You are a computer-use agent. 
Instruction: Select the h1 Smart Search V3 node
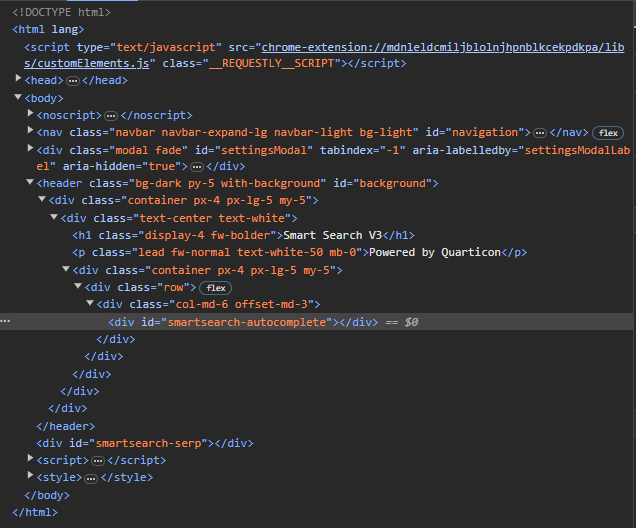(x=243, y=235)
